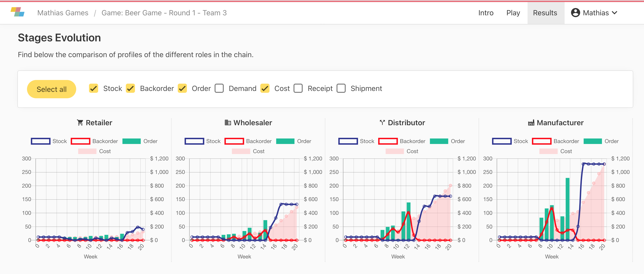
Task: Open the Intro tab
Action: coord(485,13)
